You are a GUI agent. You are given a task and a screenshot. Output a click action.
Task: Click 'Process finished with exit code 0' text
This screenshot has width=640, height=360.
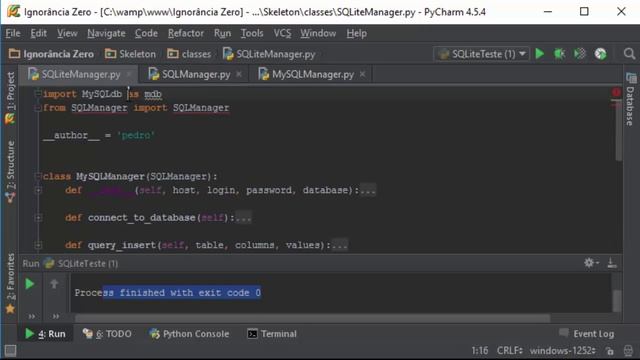pos(167,293)
